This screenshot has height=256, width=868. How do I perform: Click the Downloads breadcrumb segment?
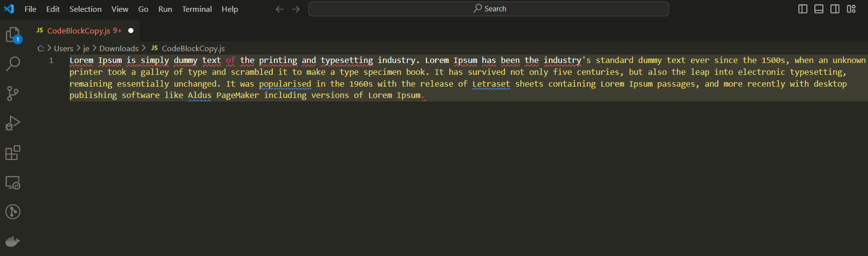click(x=119, y=48)
